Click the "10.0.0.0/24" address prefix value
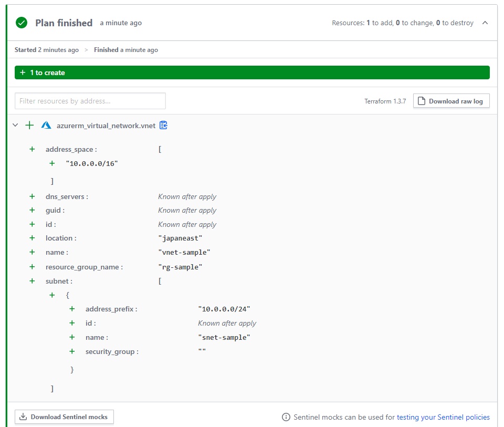This screenshot has width=504, height=427. tap(224, 309)
